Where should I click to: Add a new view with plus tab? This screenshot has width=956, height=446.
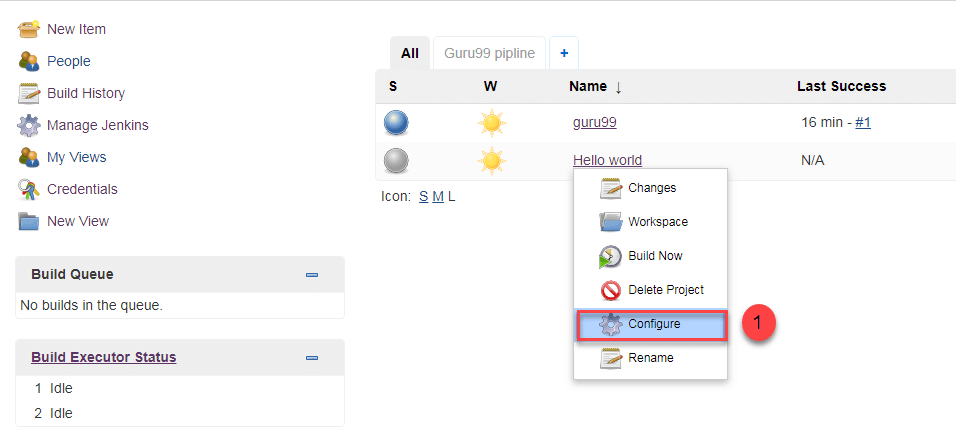point(564,53)
